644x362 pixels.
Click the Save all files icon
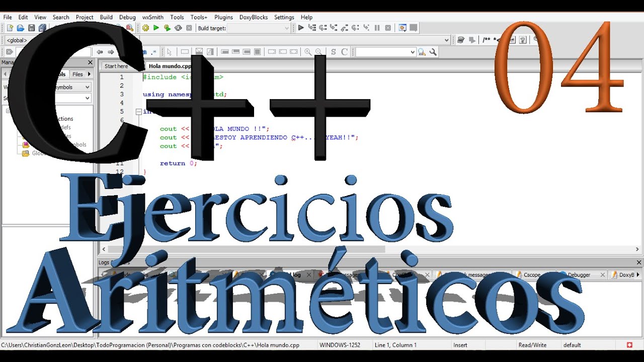pos(42,28)
